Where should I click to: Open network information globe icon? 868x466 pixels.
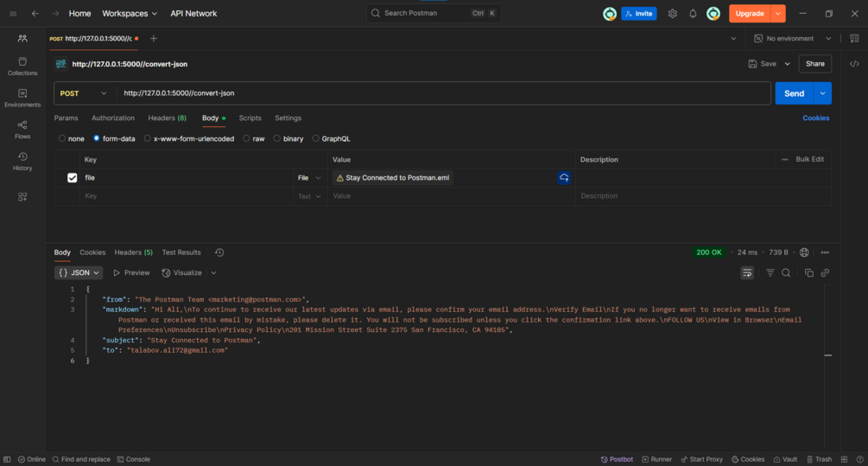pyautogui.click(x=804, y=252)
